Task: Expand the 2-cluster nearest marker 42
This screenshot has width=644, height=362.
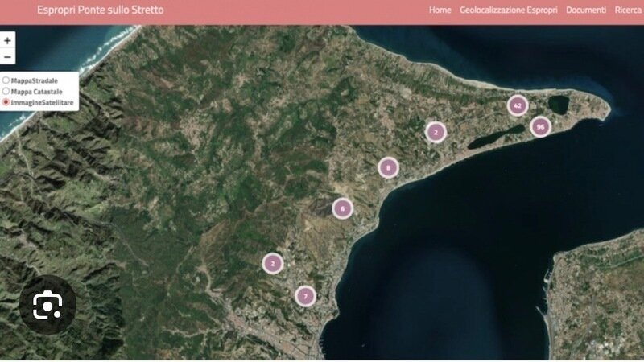Action: click(436, 132)
